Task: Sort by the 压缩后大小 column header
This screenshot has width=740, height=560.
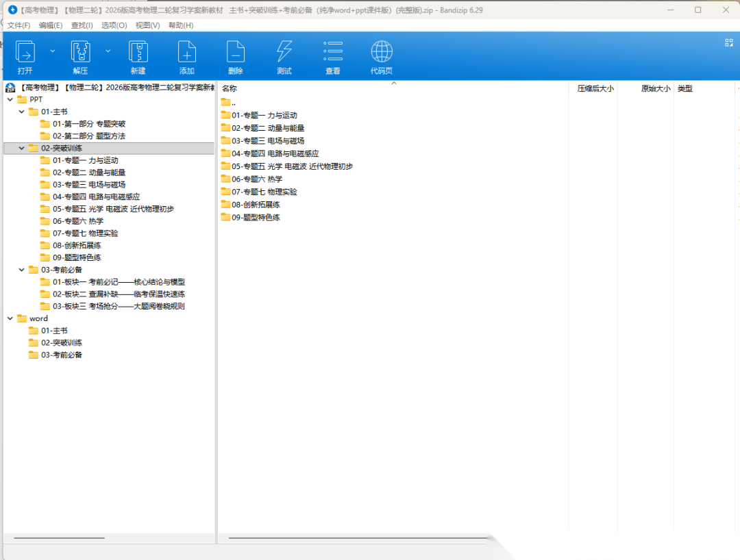Action: pos(595,88)
